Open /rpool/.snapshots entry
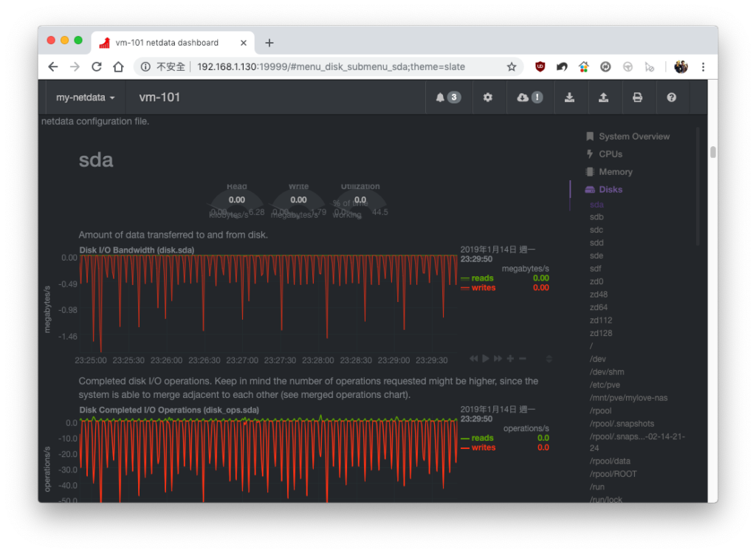 point(622,424)
